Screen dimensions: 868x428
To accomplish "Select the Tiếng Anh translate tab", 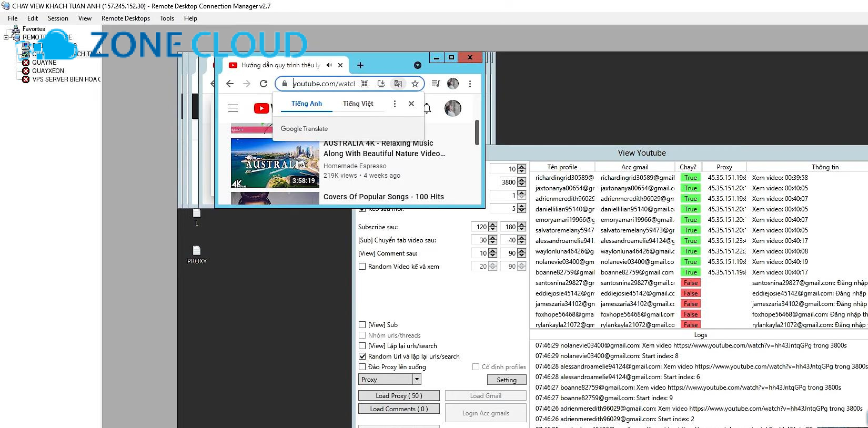I will tap(307, 104).
